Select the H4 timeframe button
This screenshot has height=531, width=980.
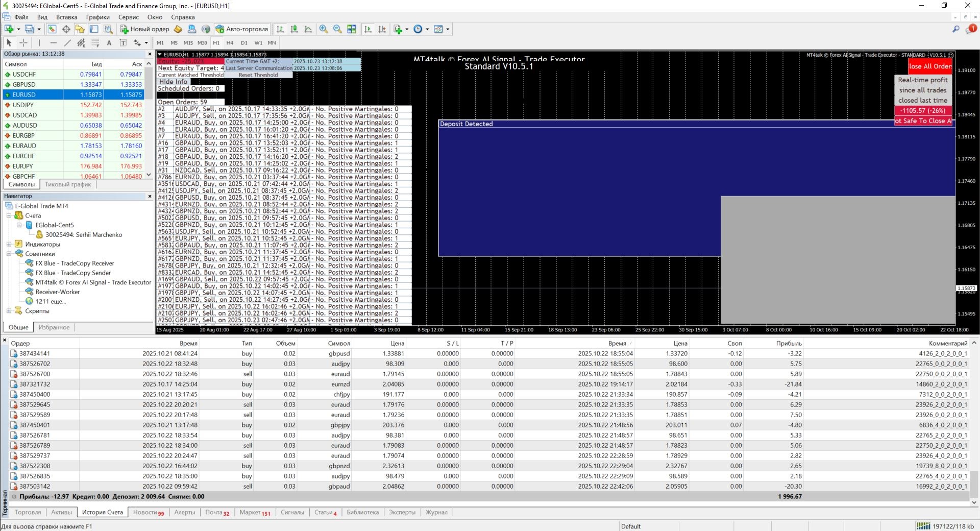[x=230, y=43]
